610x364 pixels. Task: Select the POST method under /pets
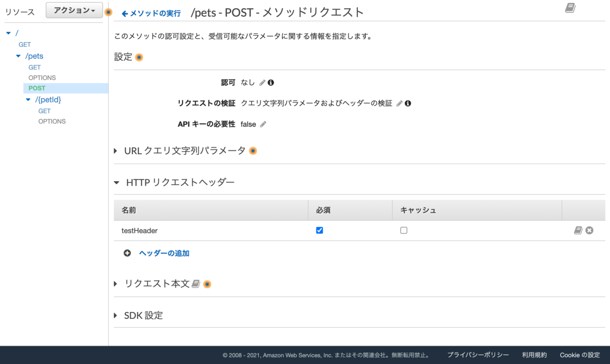[x=37, y=88]
